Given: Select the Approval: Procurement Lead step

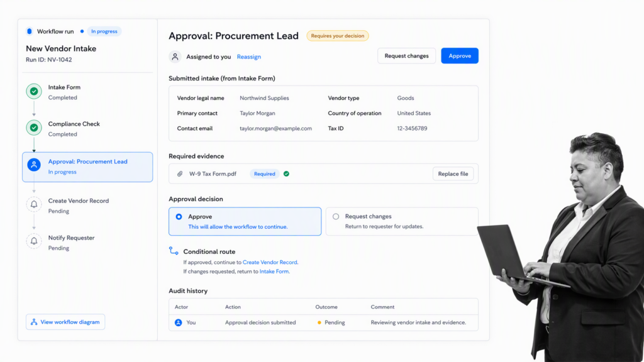Looking at the screenshot, I should coord(87,167).
